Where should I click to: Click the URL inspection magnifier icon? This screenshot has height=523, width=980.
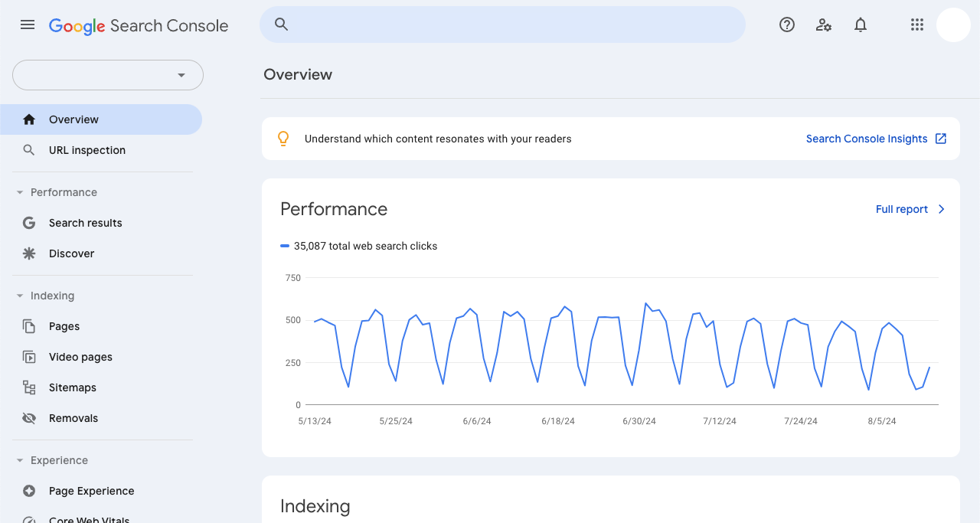click(29, 150)
